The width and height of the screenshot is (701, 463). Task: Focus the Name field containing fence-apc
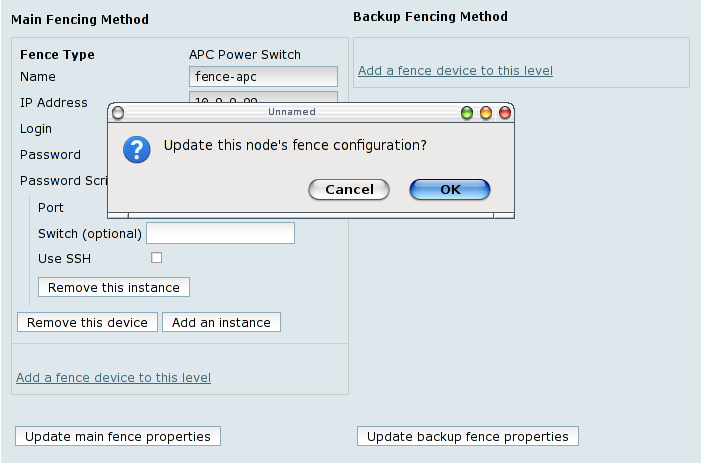(x=263, y=76)
